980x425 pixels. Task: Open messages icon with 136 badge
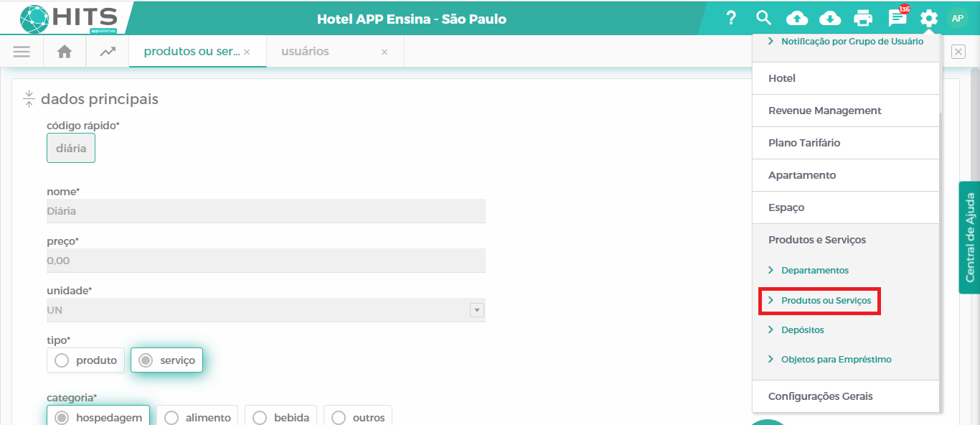tap(897, 18)
